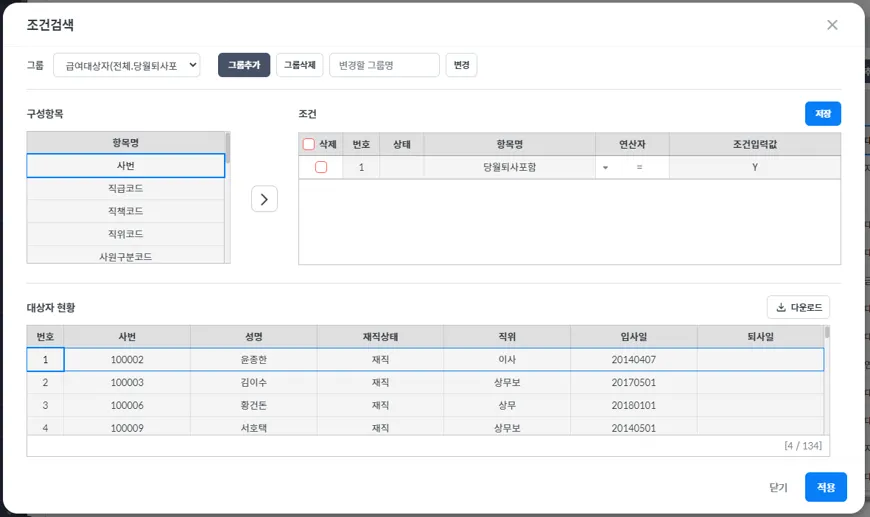Click the 성명 column header

pyautogui.click(x=254, y=337)
